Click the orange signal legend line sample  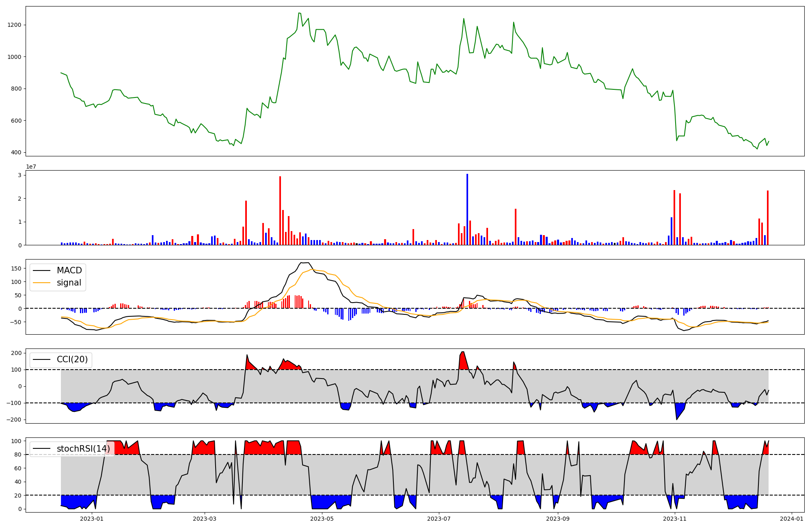41,283
